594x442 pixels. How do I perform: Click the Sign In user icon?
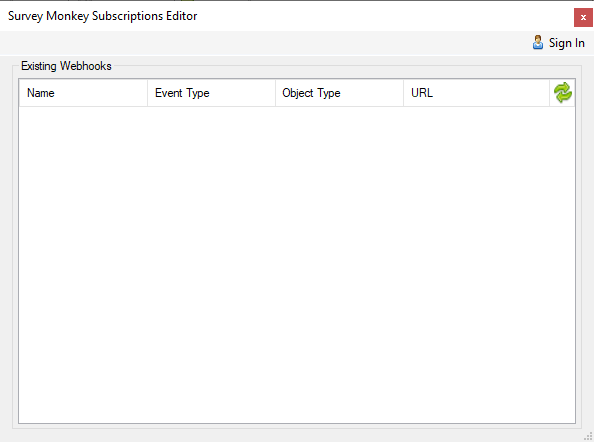tap(538, 42)
